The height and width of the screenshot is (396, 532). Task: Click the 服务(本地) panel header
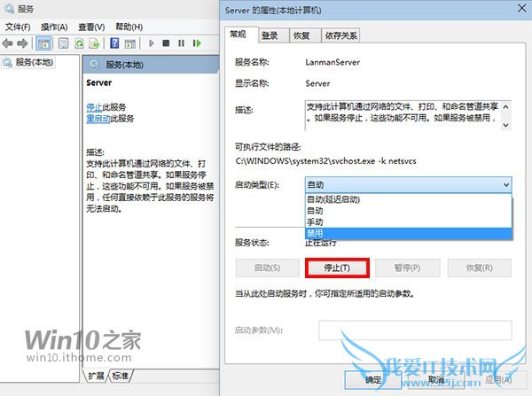coord(151,65)
